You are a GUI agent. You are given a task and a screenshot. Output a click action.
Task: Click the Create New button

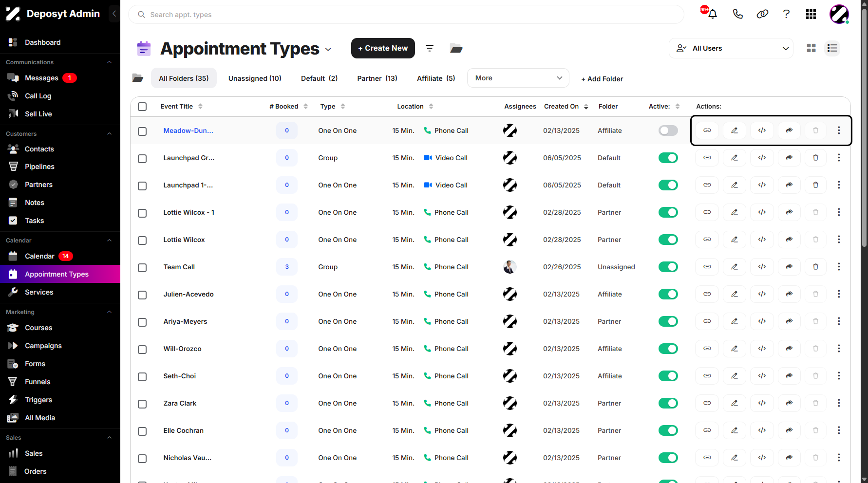(x=383, y=48)
